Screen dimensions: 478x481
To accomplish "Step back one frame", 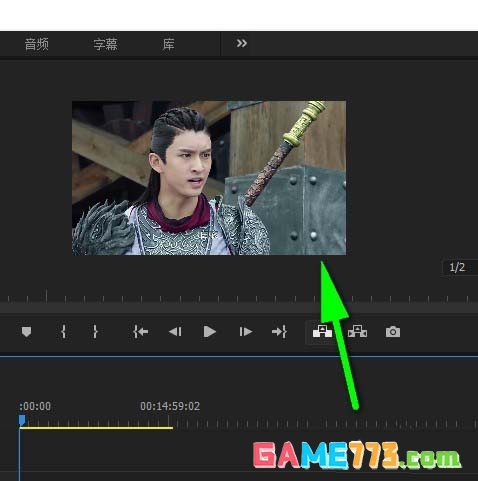I will point(175,332).
